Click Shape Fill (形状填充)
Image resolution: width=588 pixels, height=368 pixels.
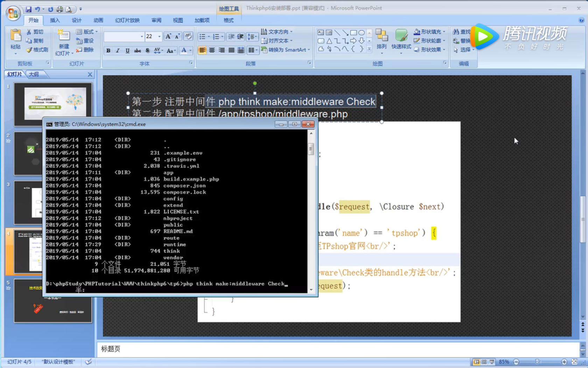429,32
